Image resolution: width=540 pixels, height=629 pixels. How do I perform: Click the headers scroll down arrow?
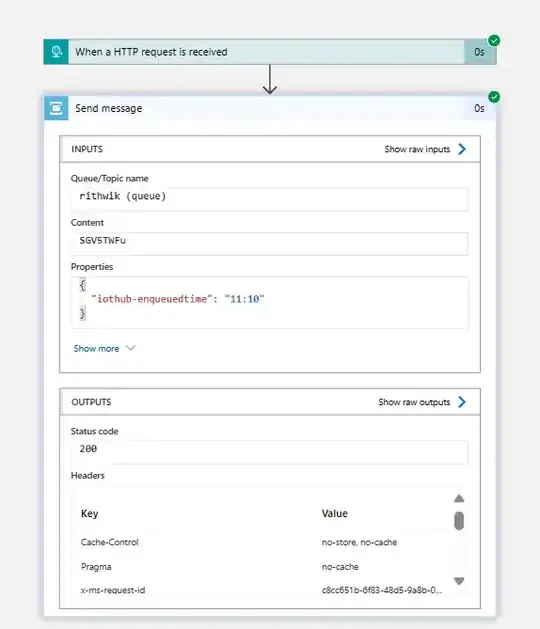[x=459, y=581]
